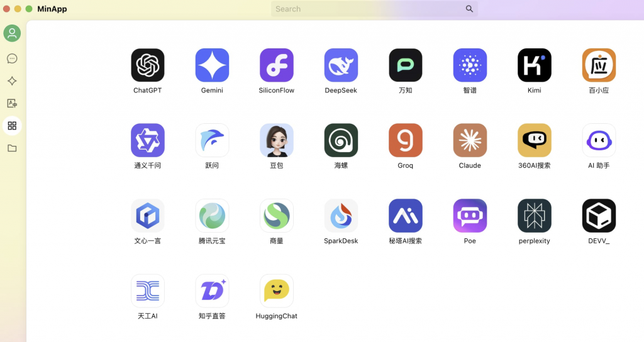Open the Poe robot icon

pos(470,216)
